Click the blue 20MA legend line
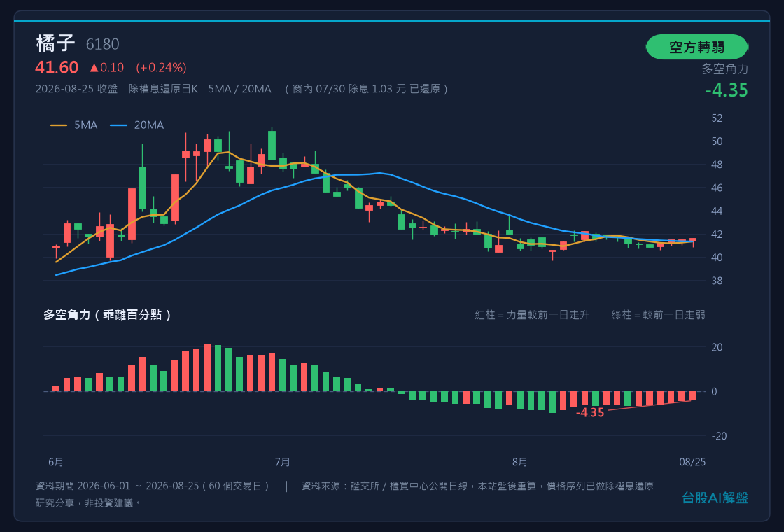The height and width of the screenshot is (532, 784). pos(118,125)
